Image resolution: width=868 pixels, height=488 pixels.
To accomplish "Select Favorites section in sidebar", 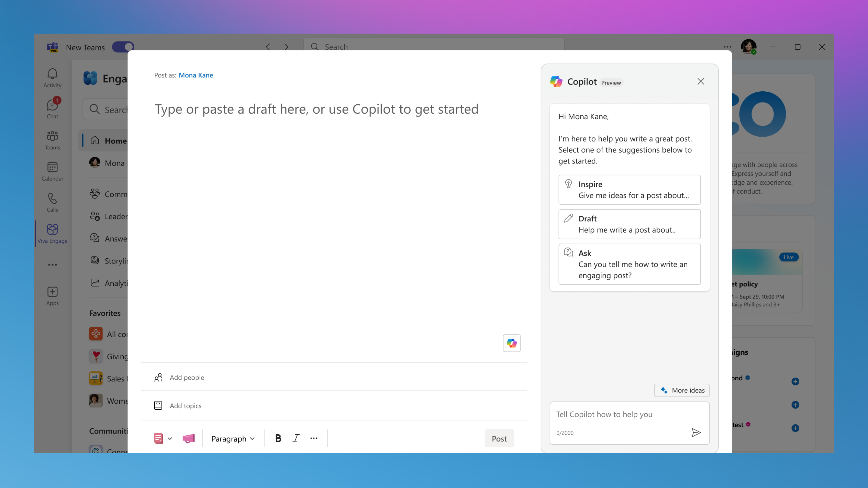I will point(106,312).
